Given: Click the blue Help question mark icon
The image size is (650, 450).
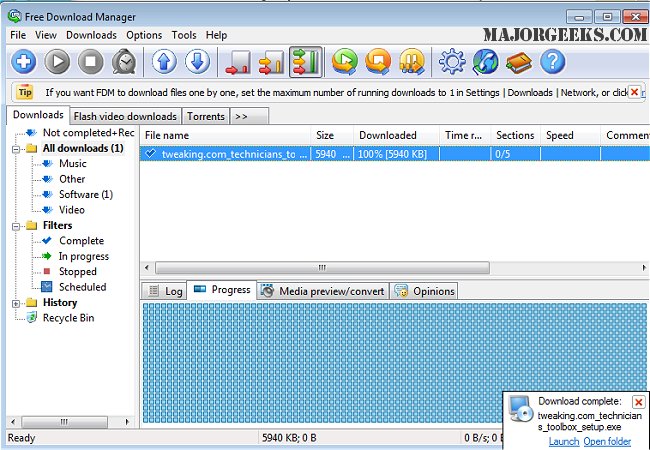Looking at the screenshot, I should (552, 62).
